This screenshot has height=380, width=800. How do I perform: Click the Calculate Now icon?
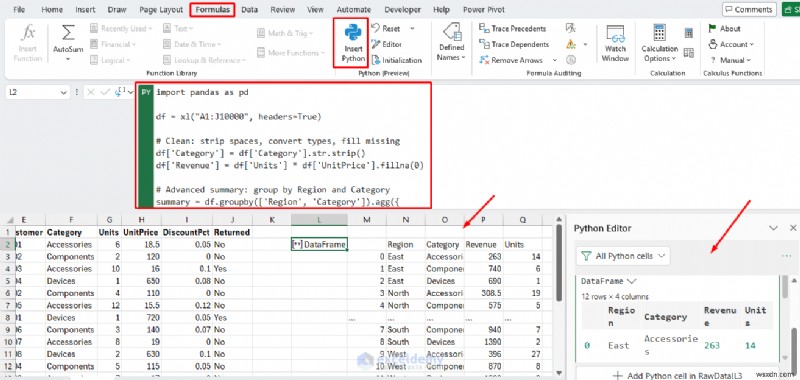(689, 33)
